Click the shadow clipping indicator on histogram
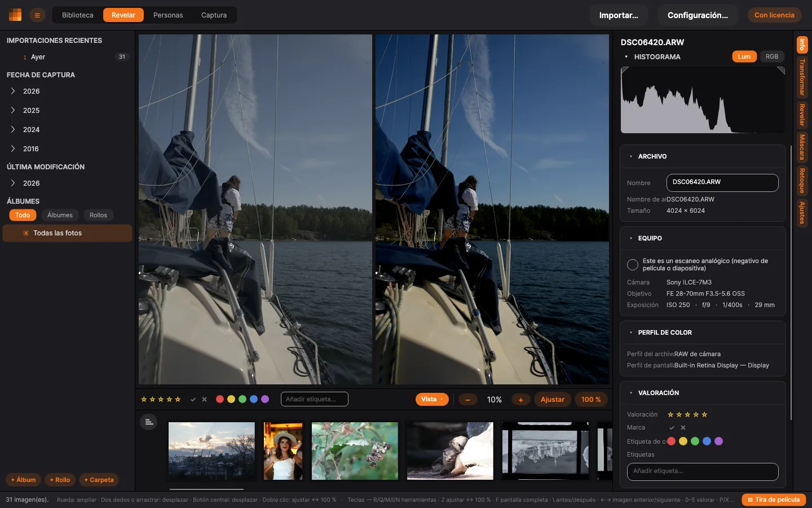 625,71
